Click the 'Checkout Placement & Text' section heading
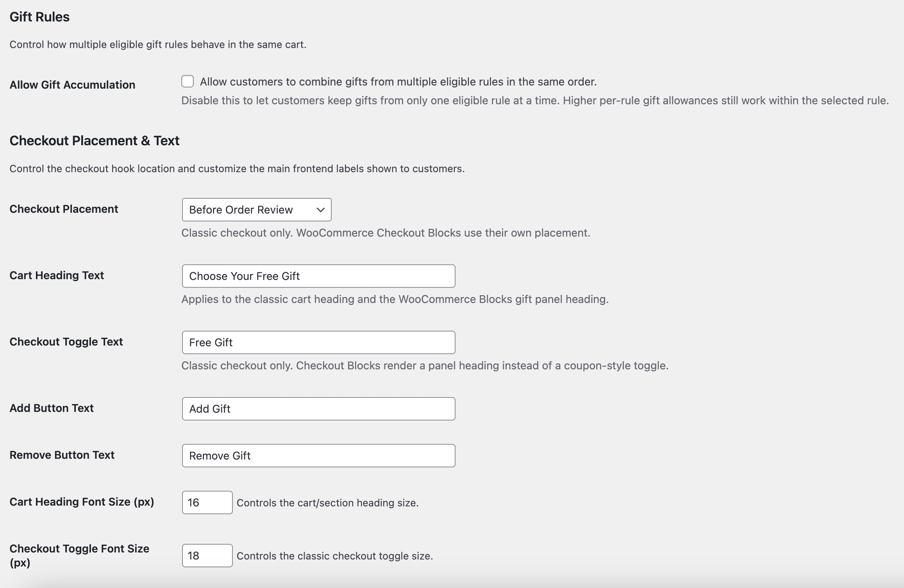Viewport: 904px width, 588px height. (94, 141)
